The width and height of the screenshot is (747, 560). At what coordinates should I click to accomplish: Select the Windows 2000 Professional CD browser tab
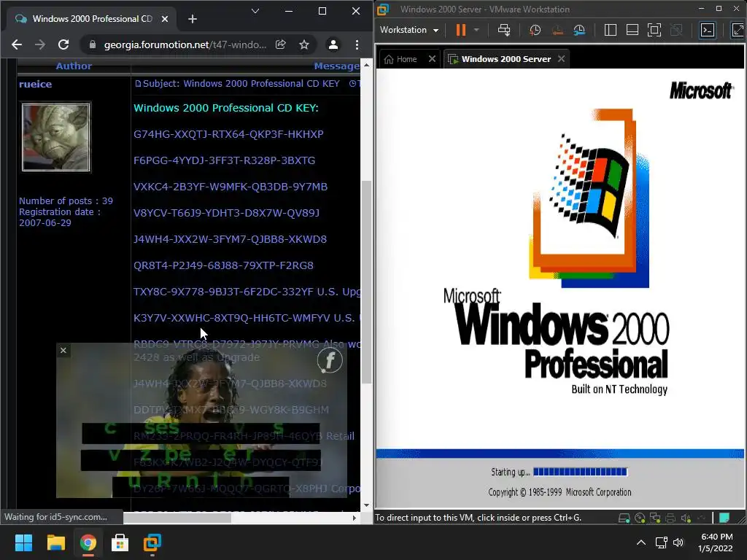(90, 19)
